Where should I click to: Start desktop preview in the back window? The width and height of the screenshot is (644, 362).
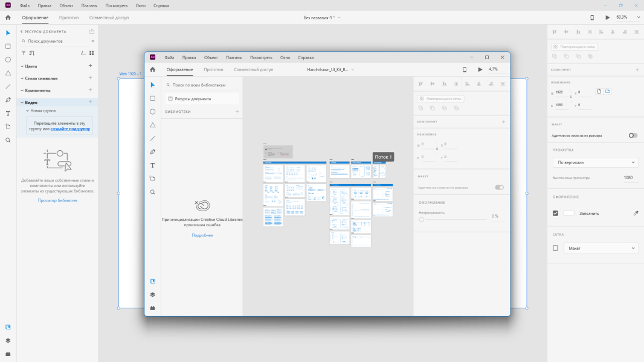[607, 17]
